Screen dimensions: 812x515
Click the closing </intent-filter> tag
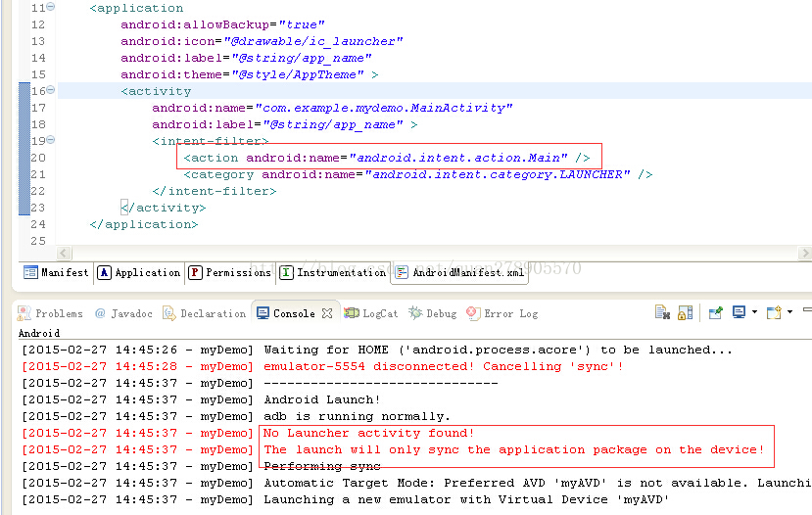click(x=215, y=191)
